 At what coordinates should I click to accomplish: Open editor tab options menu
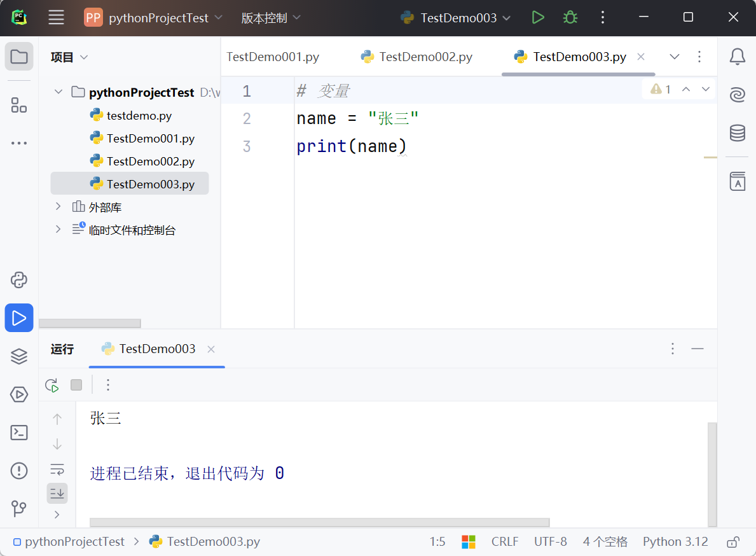pyautogui.click(x=699, y=57)
